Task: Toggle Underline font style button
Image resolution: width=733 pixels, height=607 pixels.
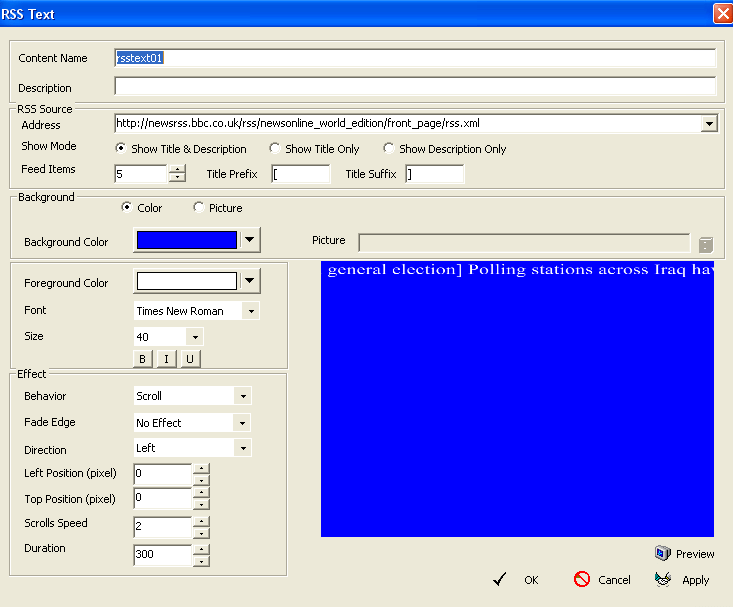Action: coord(189,359)
